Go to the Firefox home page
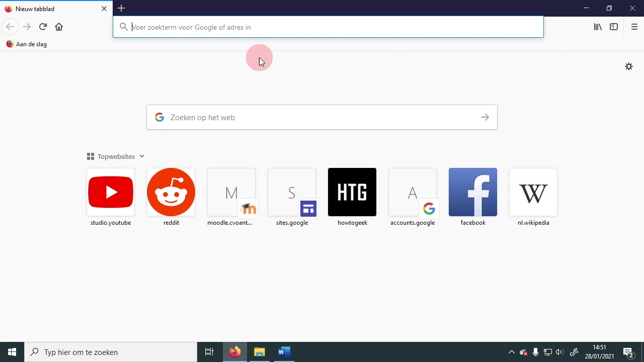Image resolution: width=644 pixels, height=362 pixels. 59,27
